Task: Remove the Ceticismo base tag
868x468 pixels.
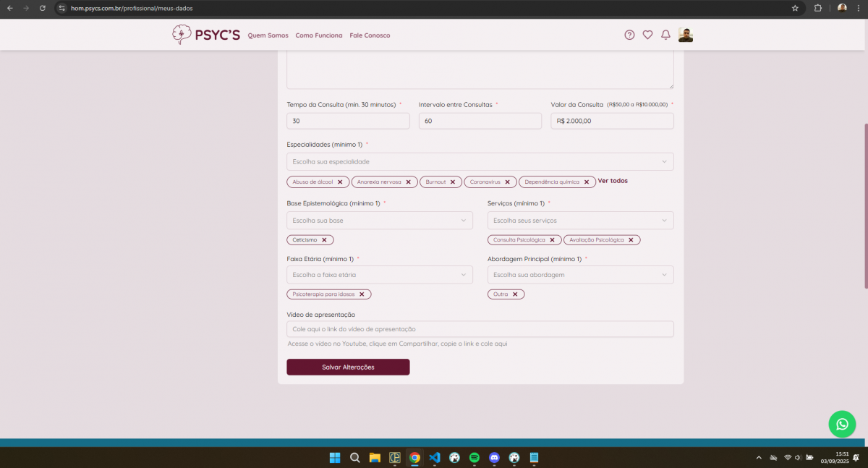Action: [x=324, y=240]
